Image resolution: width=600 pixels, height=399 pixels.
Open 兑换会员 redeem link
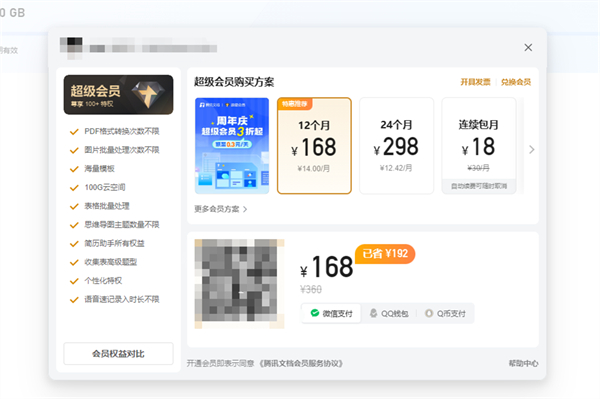click(x=516, y=82)
